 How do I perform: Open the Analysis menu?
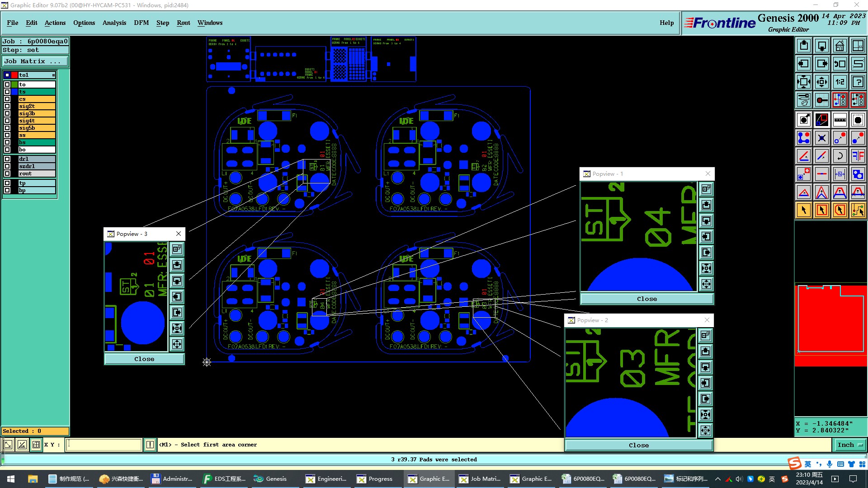pos(114,23)
